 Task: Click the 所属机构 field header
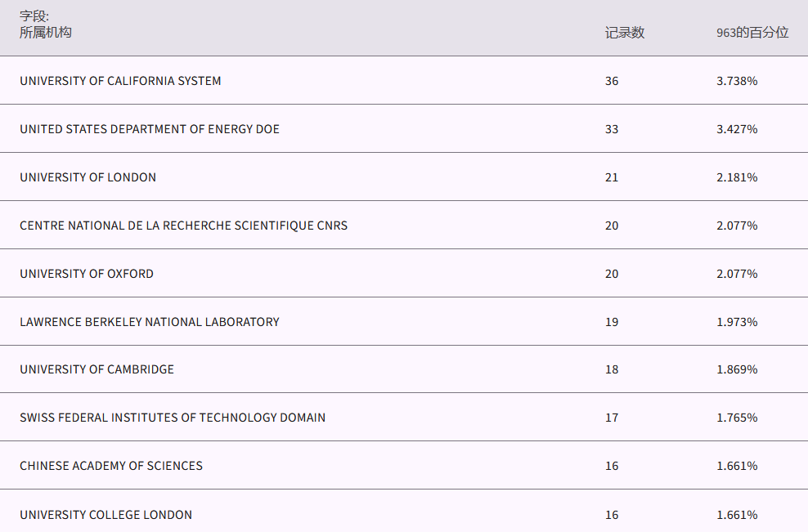46,32
